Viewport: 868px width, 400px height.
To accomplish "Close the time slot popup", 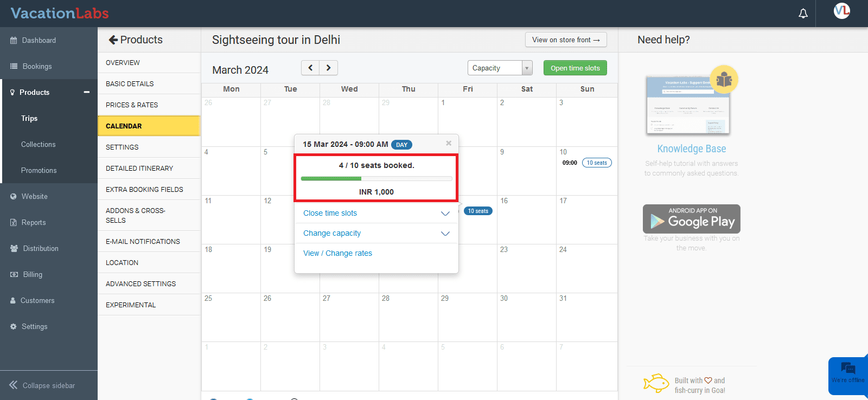I will (449, 143).
